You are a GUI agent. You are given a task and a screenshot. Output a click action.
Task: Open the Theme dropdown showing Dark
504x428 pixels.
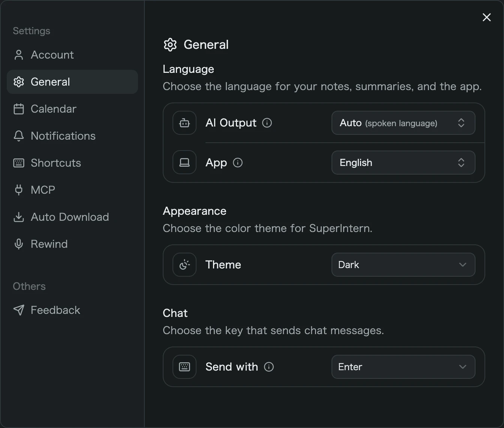[403, 265]
